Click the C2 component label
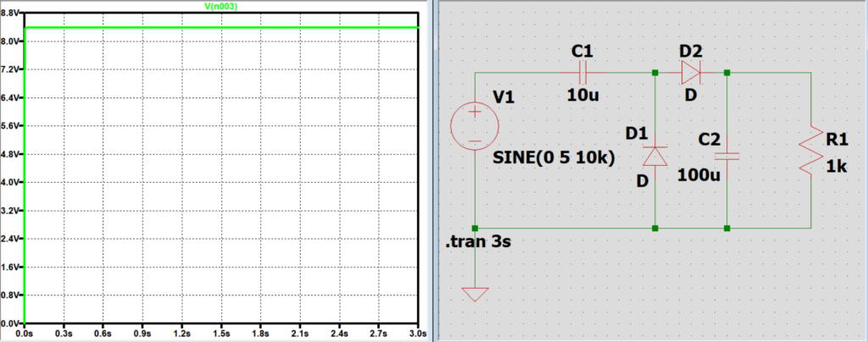 pyautogui.click(x=709, y=139)
